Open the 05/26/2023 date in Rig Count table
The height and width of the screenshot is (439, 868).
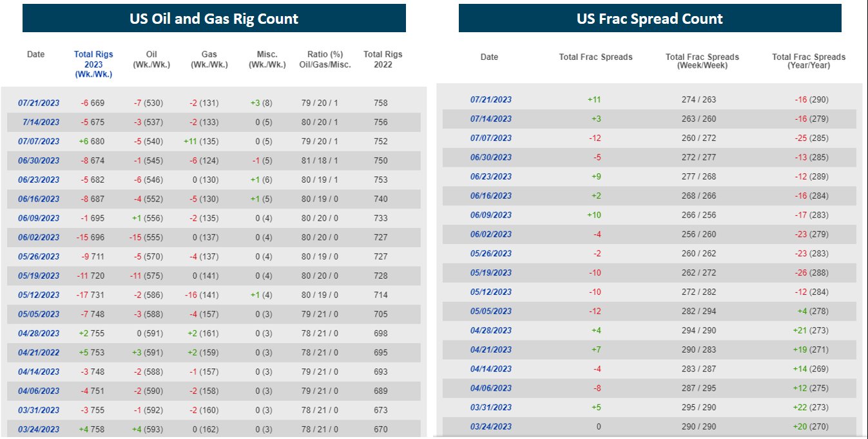pyautogui.click(x=39, y=257)
